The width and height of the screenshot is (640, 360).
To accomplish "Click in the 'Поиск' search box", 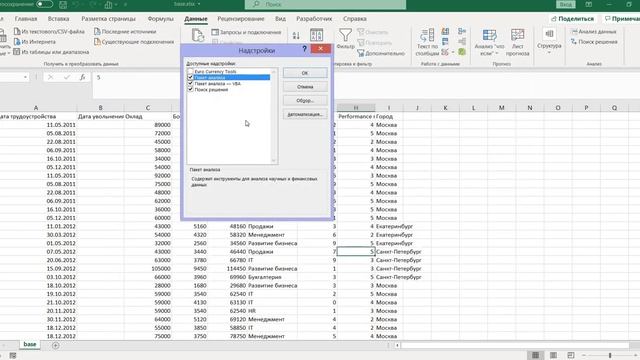I will pos(325,4).
